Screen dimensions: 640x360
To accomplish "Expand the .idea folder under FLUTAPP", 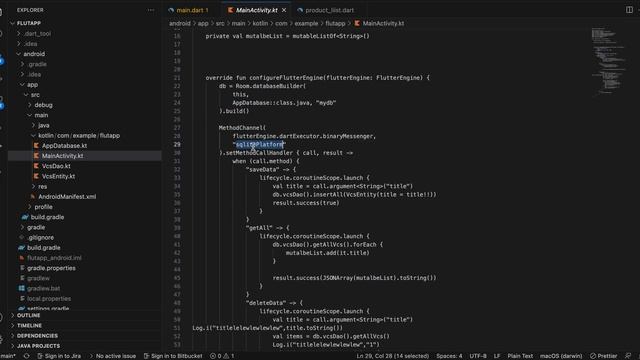I will pyautogui.click(x=31, y=44).
